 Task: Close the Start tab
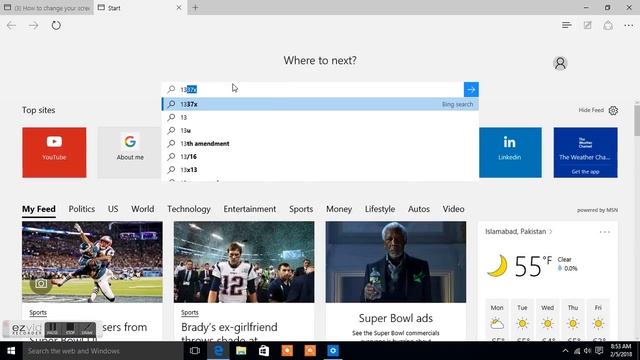coord(179,8)
